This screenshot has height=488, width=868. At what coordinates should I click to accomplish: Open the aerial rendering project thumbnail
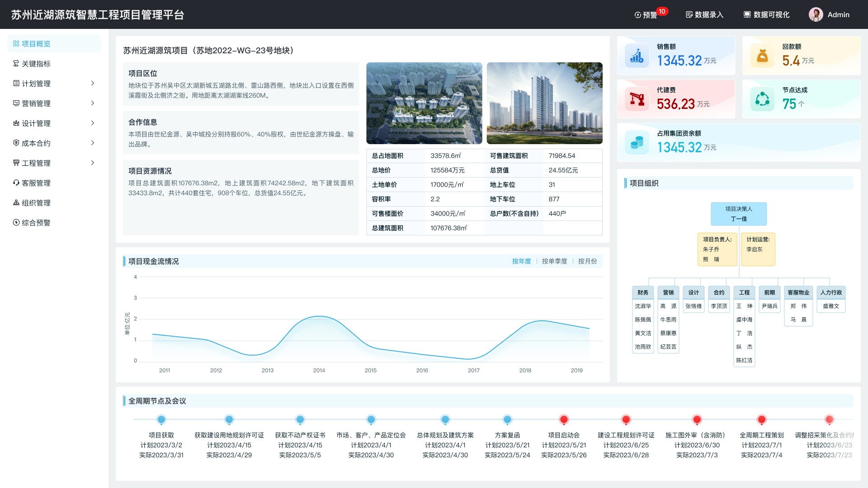click(424, 103)
